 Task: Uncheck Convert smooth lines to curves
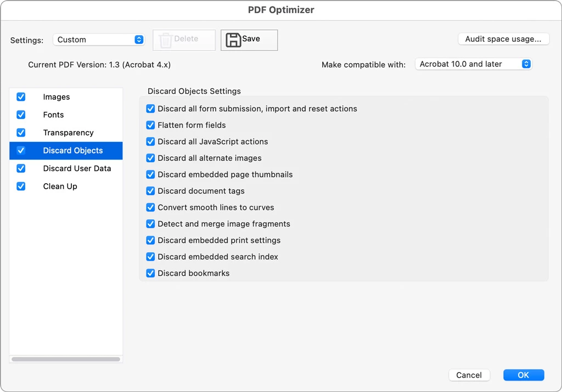[x=150, y=207]
